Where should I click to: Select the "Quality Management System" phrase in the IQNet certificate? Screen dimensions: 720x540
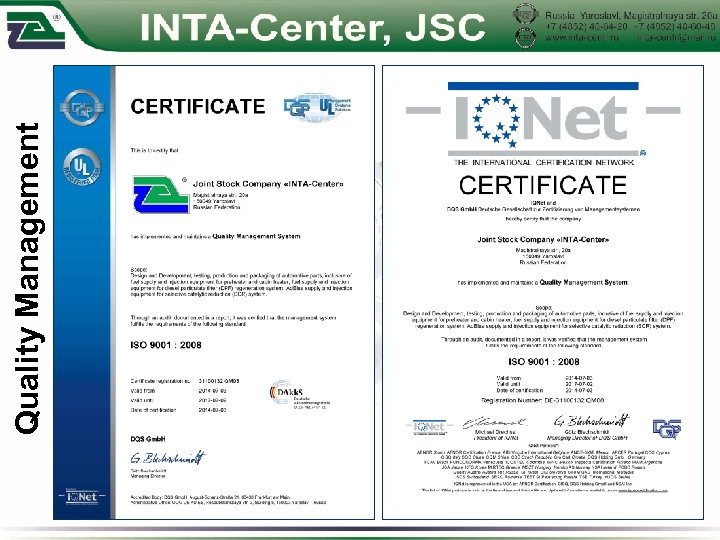pyautogui.click(x=584, y=282)
